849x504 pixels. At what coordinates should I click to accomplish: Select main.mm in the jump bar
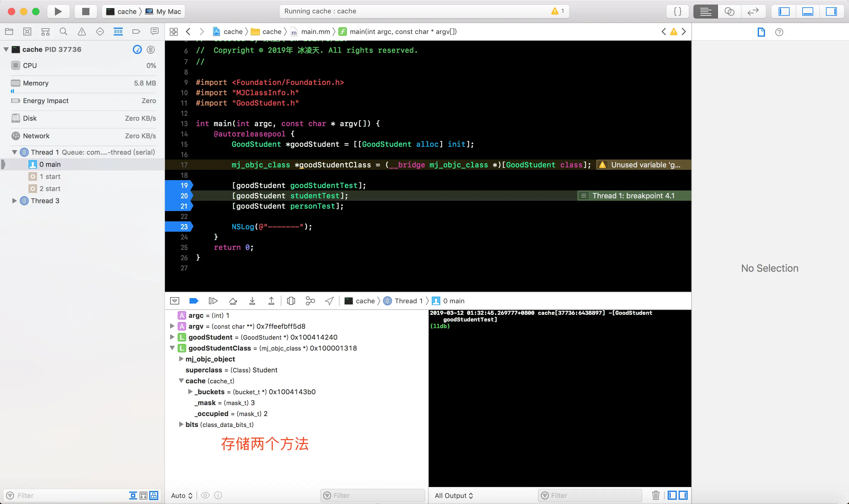315,32
